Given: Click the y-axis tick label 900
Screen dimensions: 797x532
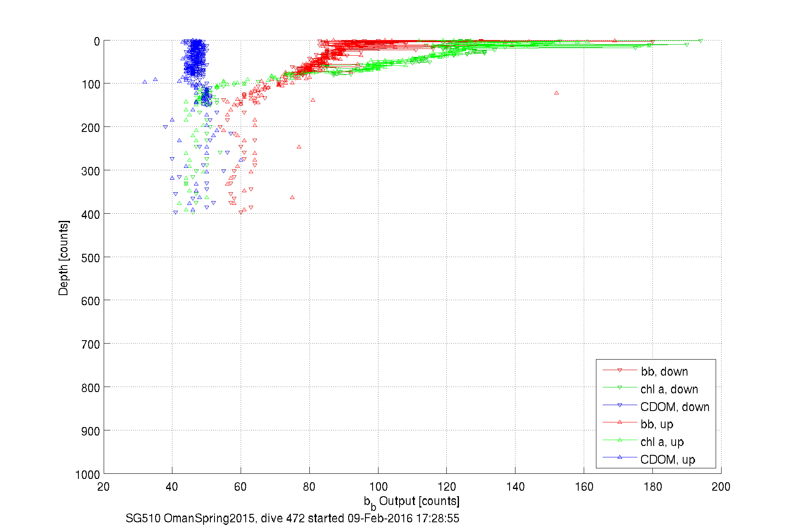Looking at the screenshot, I should coord(91,432).
